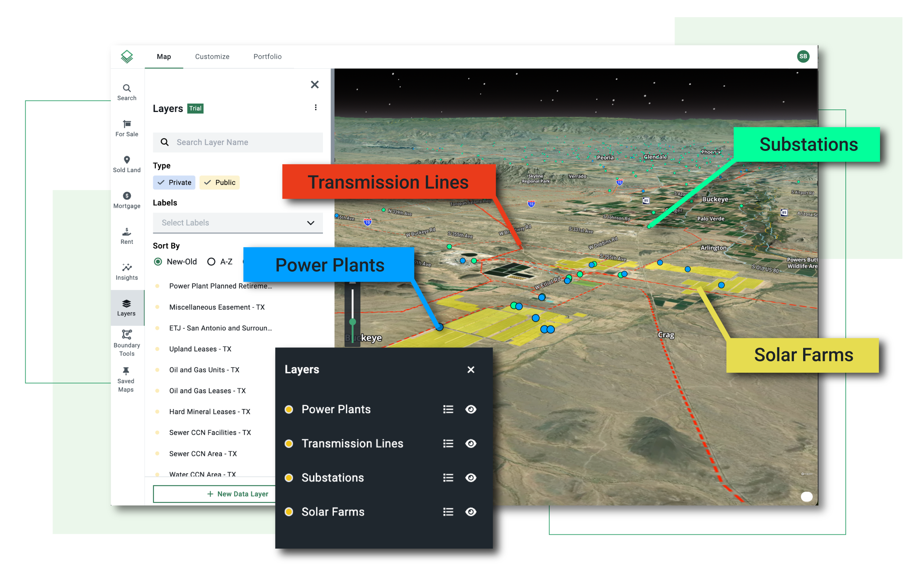
Task: Click the Palo Verde map label
Action: [x=711, y=218]
